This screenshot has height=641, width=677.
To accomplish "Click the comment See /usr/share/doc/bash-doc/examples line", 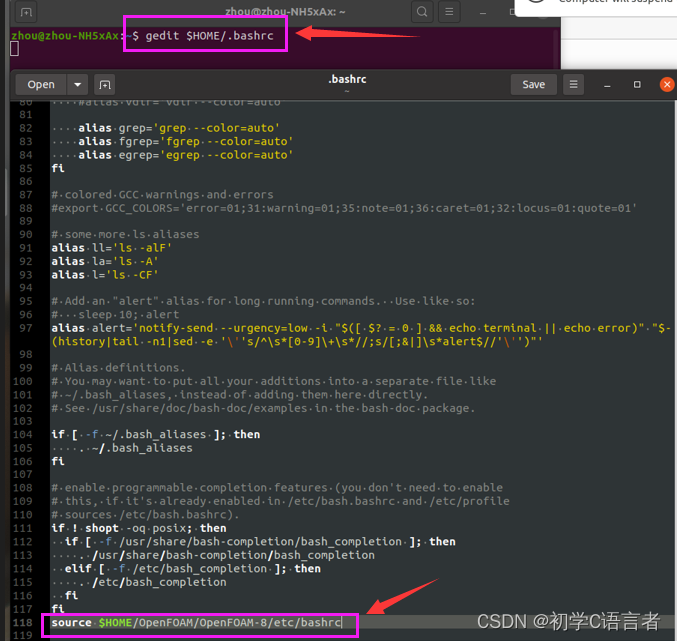I will pyautogui.click(x=263, y=408).
